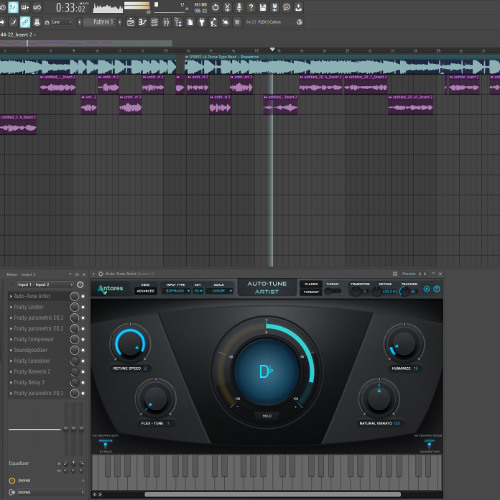500x500 pixels.
Task: Toggle the Auto-Tune Artist slot enable light
Action: (83, 296)
